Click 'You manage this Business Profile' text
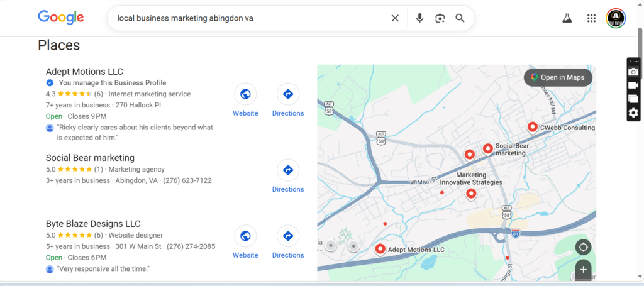The width and height of the screenshot is (644, 286). point(113,83)
